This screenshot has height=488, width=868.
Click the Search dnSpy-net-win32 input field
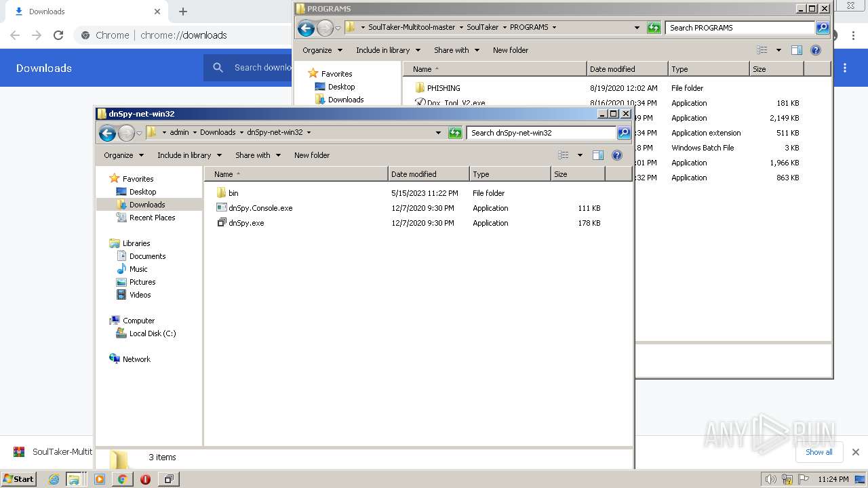[541, 133]
